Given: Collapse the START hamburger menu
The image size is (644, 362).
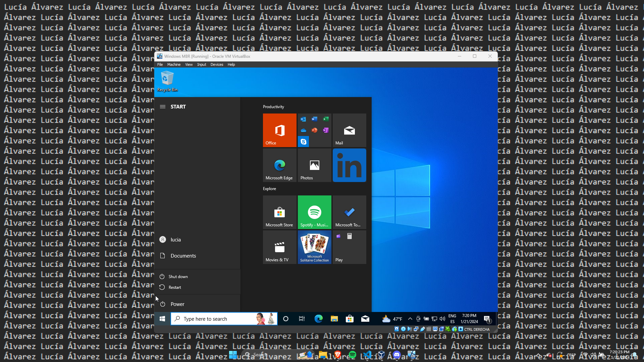Looking at the screenshot, I should pos(163,107).
